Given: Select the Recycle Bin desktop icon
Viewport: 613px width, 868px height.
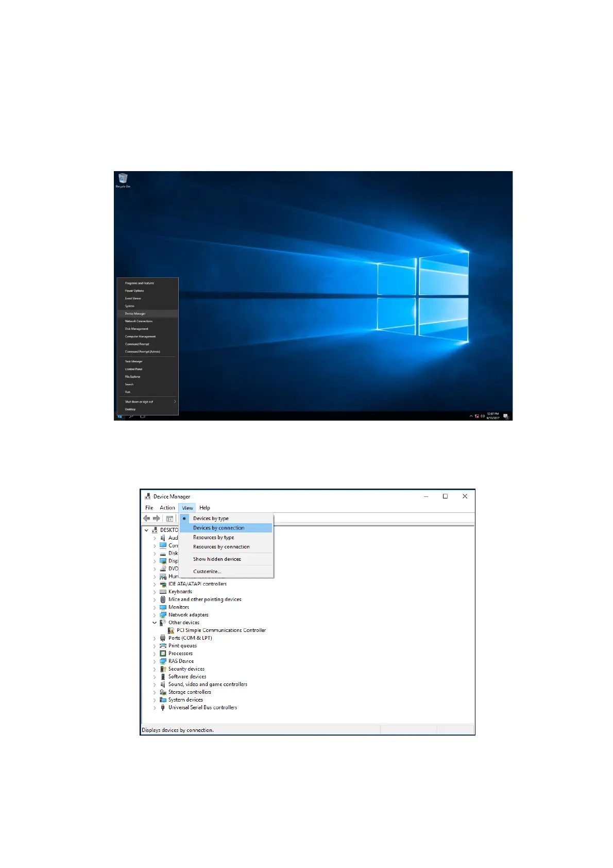Looking at the screenshot, I should (x=123, y=180).
